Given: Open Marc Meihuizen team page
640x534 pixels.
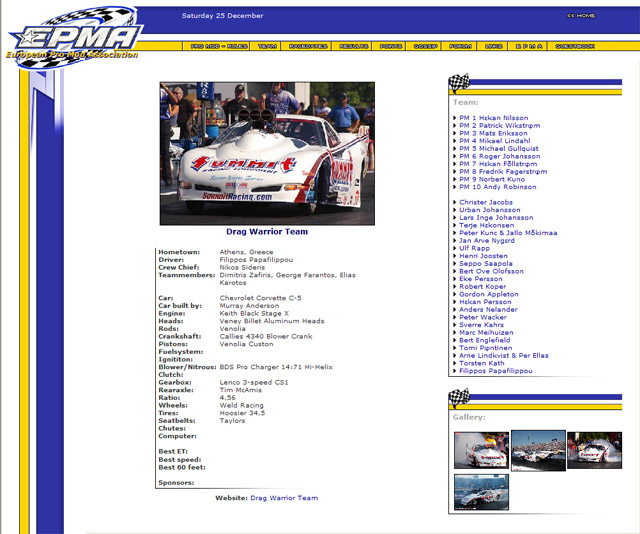Looking at the screenshot, I should (486, 332).
